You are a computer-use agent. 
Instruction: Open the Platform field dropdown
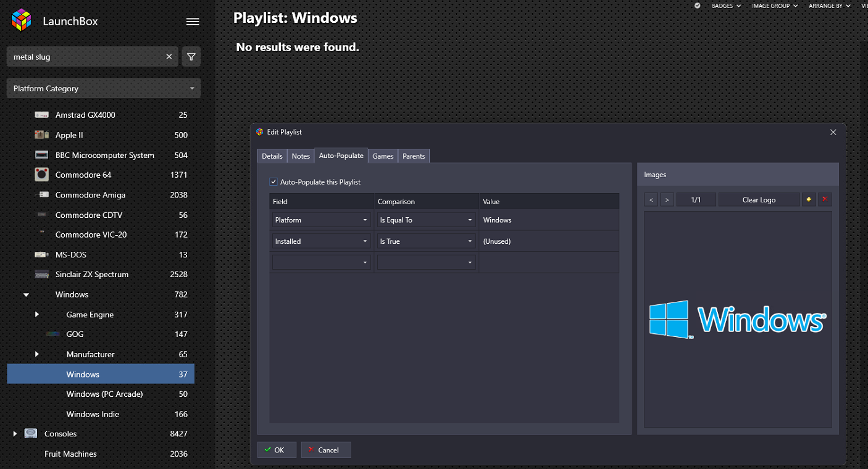pyautogui.click(x=322, y=220)
